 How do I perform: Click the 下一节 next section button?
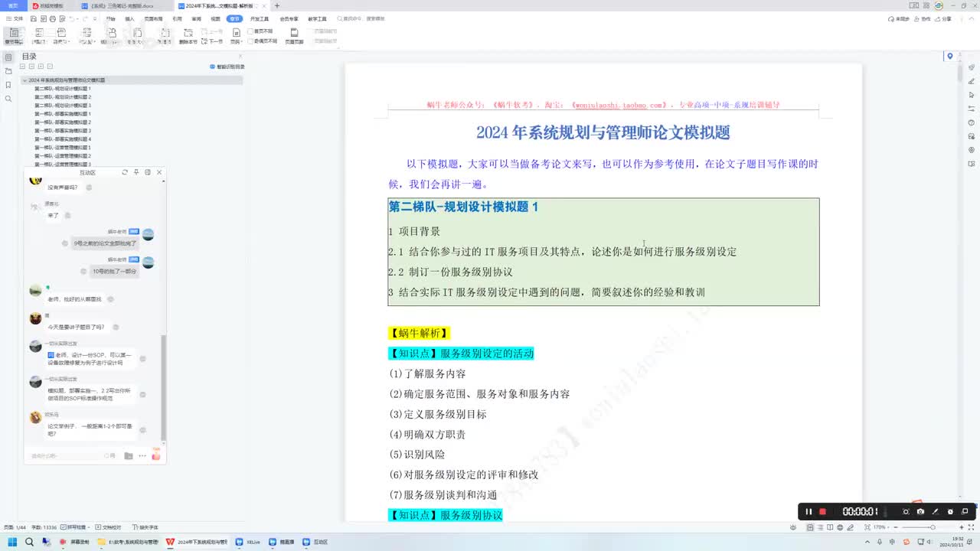(214, 41)
